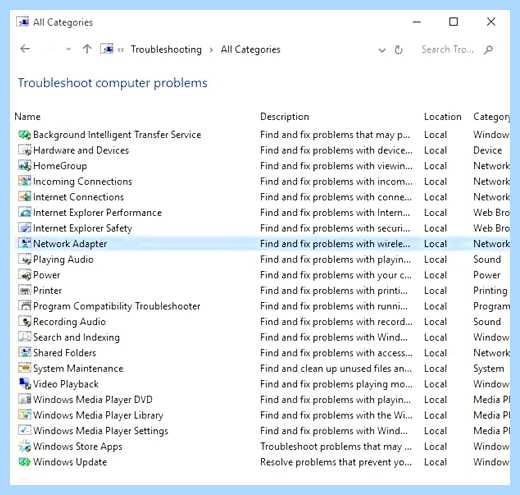Select the Search and Indexing row name
Screen dimensions: 520x495
click(x=76, y=338)
